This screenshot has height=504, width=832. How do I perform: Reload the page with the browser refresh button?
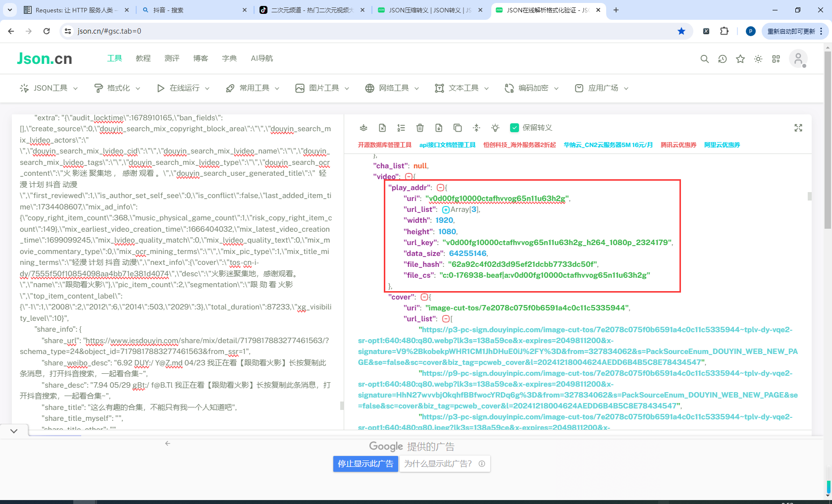point(47,31)
